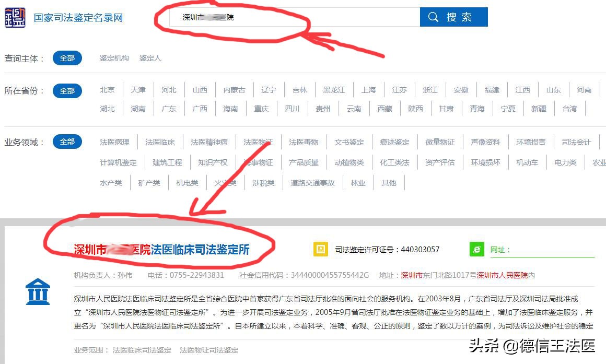Choose province 内蒙古

click(x=234, y=90)
